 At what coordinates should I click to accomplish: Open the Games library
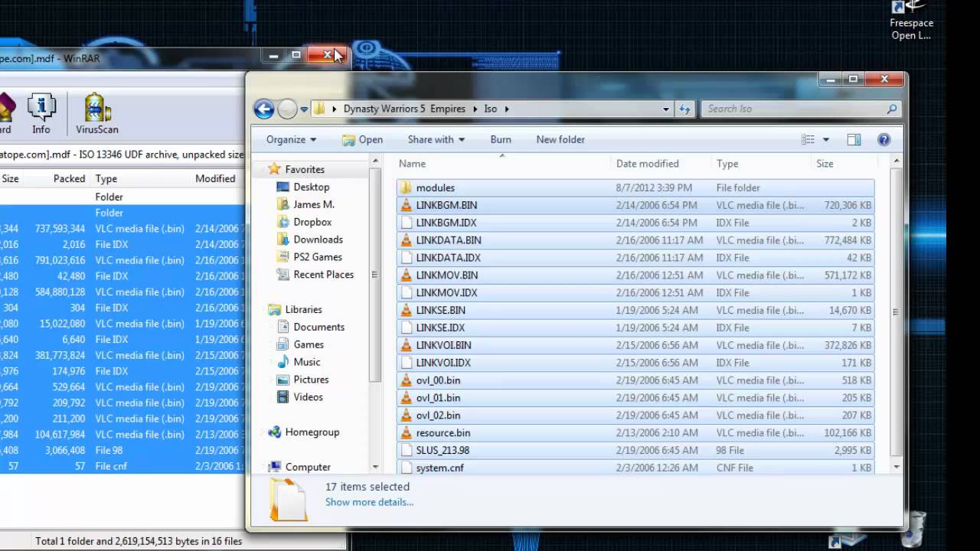(x=309, y=344)
